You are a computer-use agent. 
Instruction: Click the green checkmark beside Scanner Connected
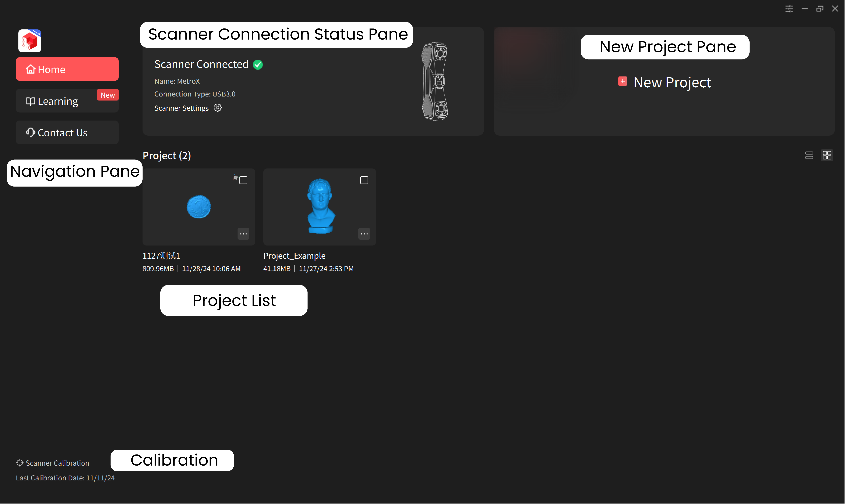[258, 65]
